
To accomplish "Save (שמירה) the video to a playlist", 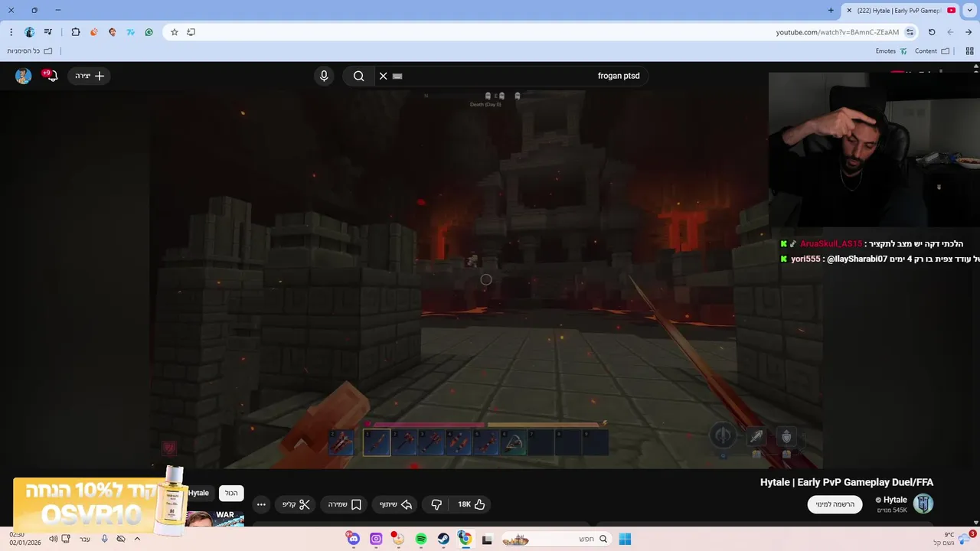I will [344, 504].
